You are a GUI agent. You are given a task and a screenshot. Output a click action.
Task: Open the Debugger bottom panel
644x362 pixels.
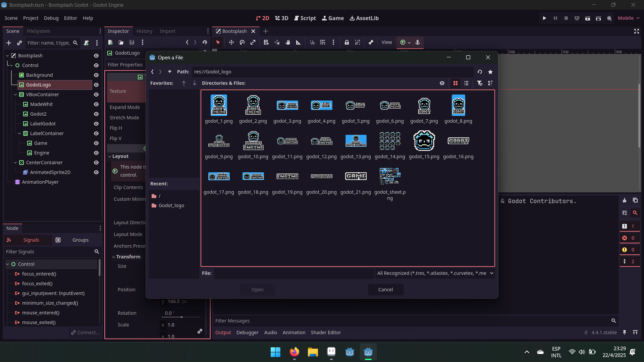click(x=247, y=333)
